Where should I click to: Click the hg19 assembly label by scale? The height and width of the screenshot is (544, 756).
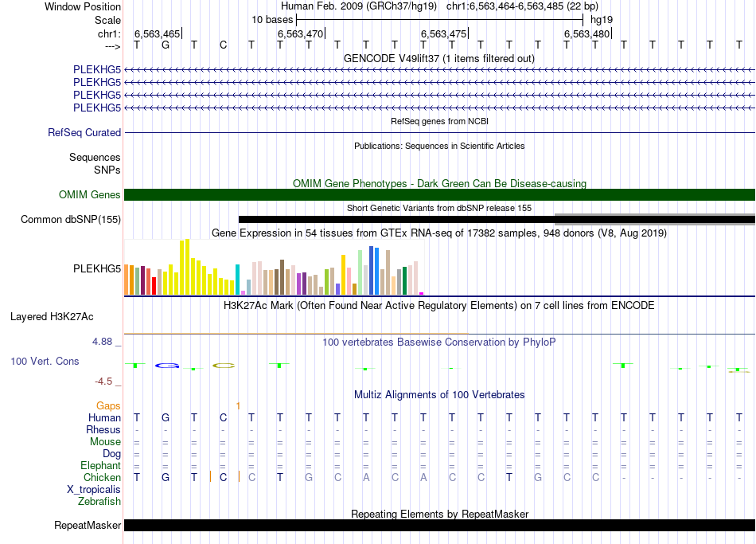tap(602, 20)
